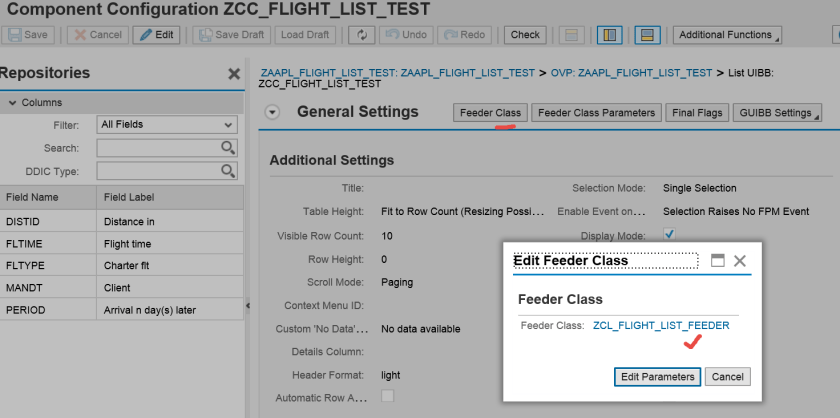Close the Edit Feeder Class dialog
Screen dimensions: 840x418
[x=740, y=260]
